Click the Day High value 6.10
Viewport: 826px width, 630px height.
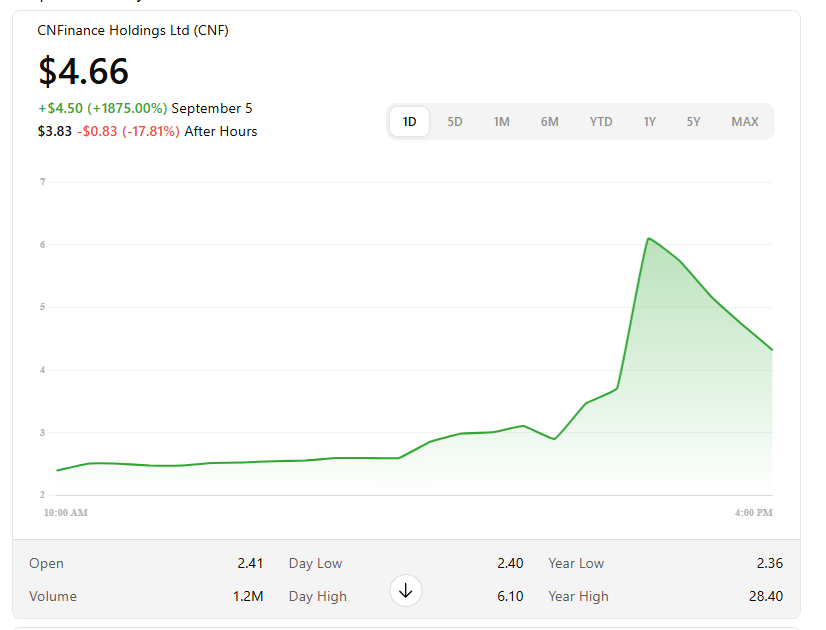point(509,596)
